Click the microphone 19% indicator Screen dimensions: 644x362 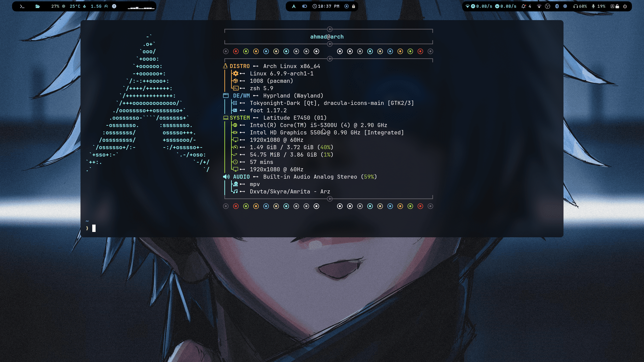click(598, 6)
